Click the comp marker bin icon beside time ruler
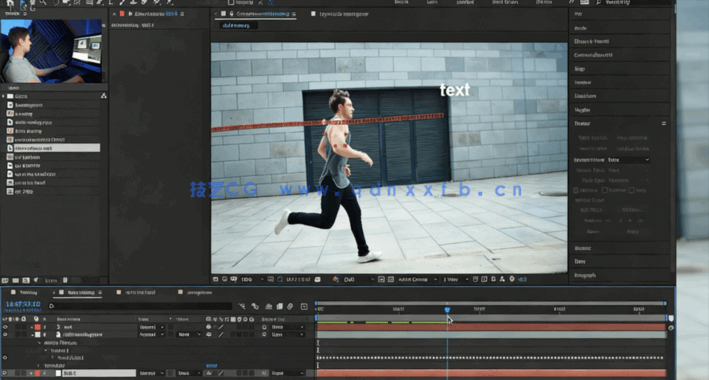Image resolution: width=709 pixels, height=380 pixels. pos(671,318)
